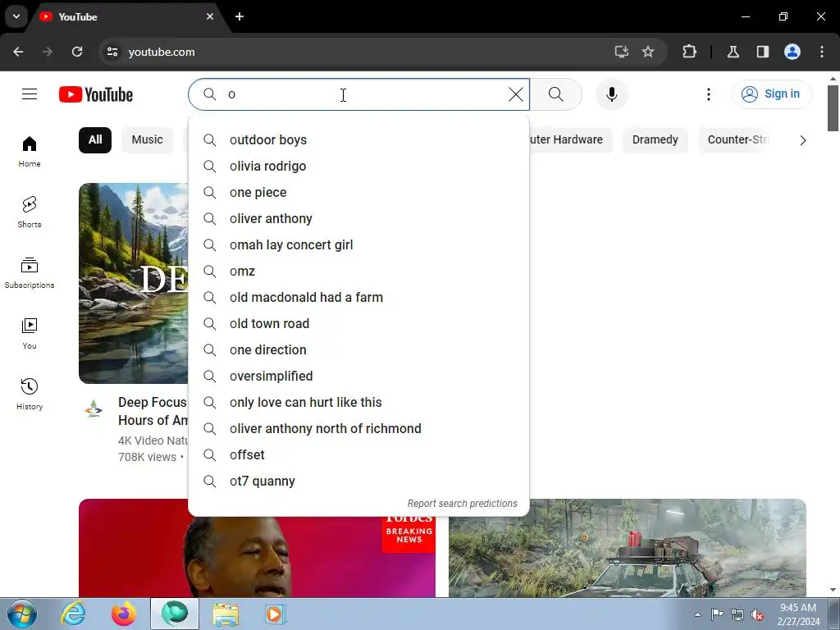Click the magnifier search button
This screenshot has height=630, width=840.
556,94
